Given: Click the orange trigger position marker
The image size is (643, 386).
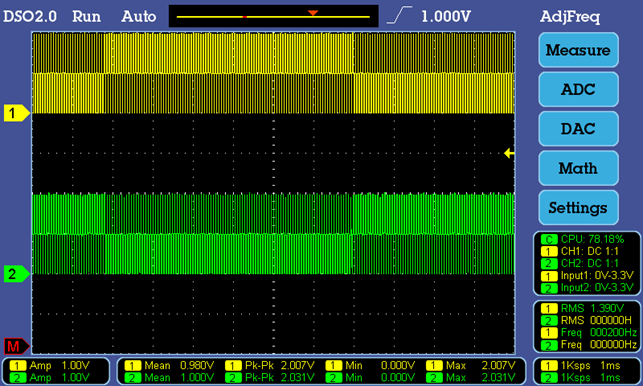Looking at the screenshot, I should point(313,13).
